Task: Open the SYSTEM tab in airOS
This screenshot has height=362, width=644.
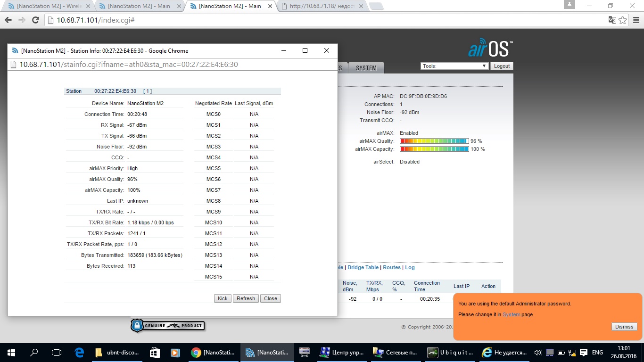Action: (366, 68)
